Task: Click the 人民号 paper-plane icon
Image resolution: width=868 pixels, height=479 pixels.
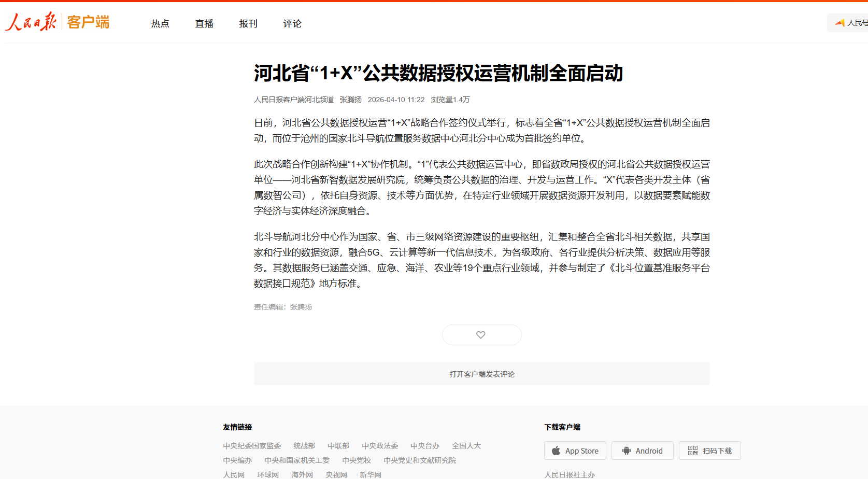Action: pos(841,23)
